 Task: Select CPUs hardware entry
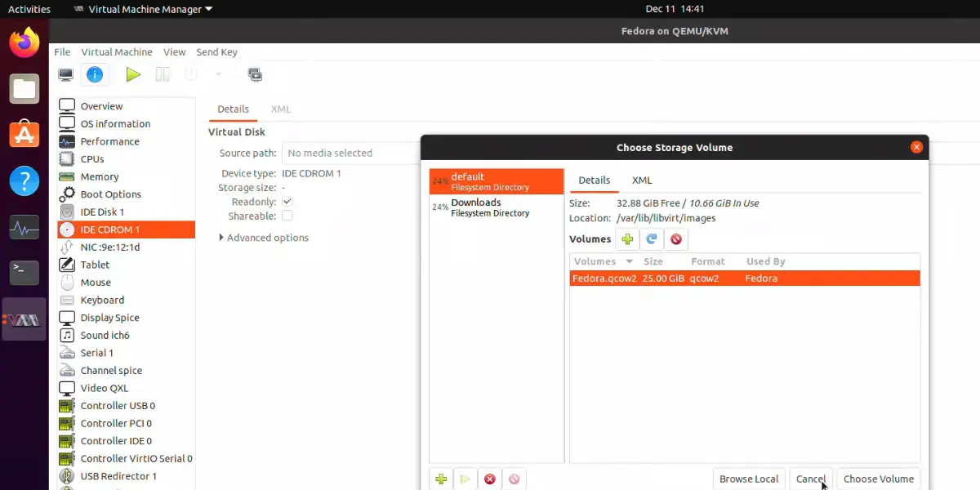127,159
